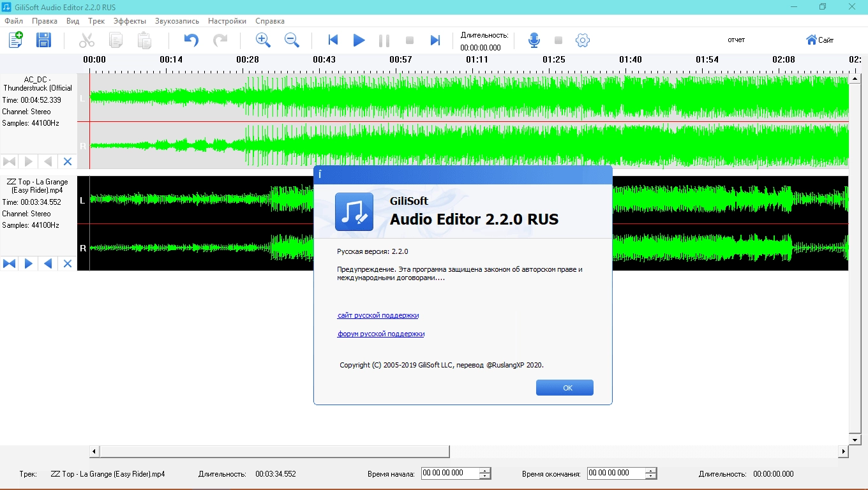
Task: Cut selection with the scissors icon
Action: coord(87,40)
